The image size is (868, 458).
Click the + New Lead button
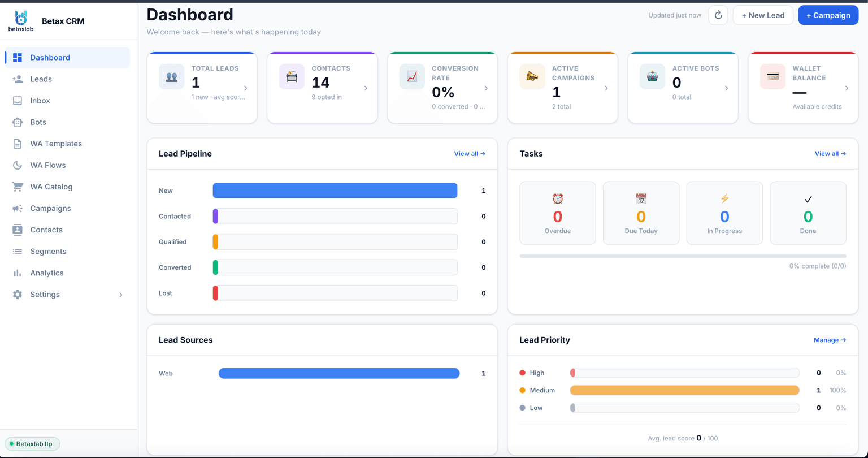pos(763,15)
